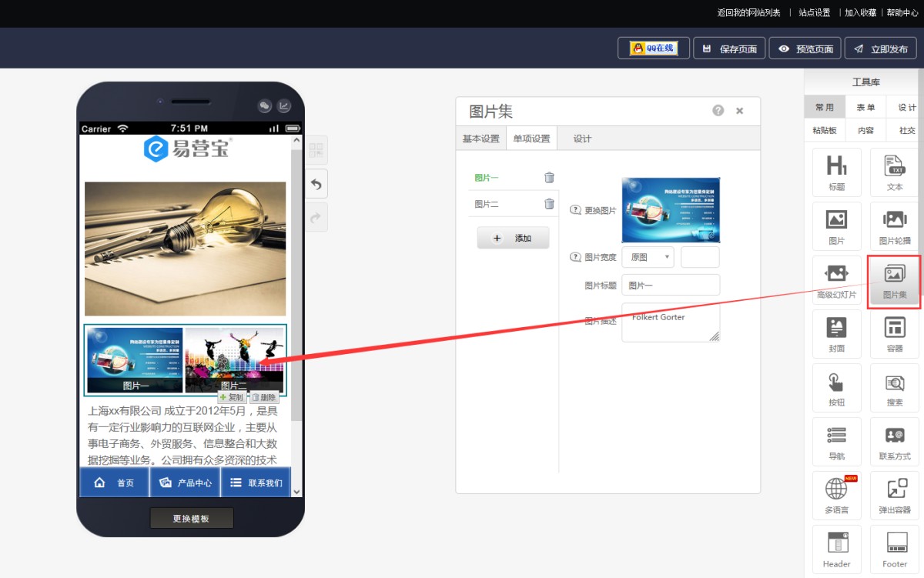
Task: Click the 图片标题 input field
Action: pyautogui.click(x=671, y=285)
